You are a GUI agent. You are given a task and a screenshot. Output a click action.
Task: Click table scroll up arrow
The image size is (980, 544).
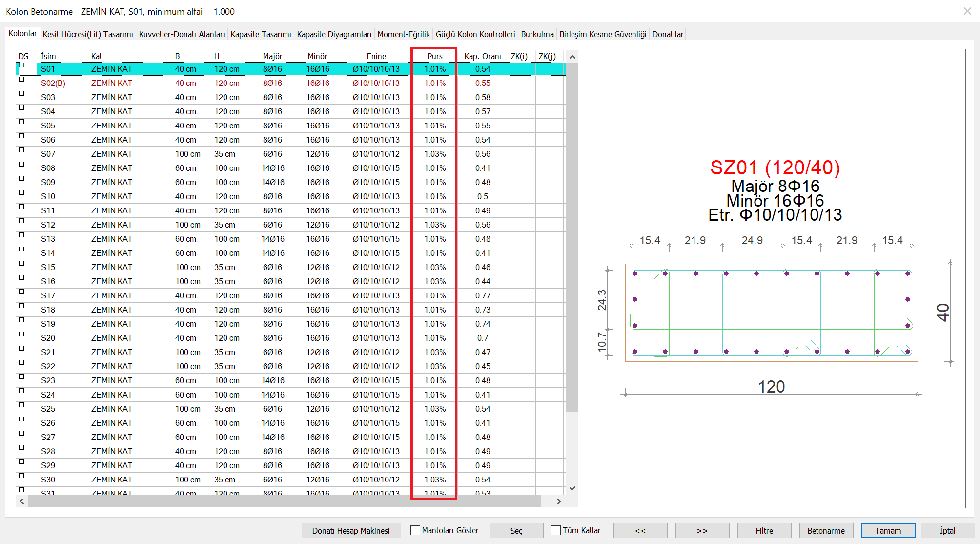(572, 57)
